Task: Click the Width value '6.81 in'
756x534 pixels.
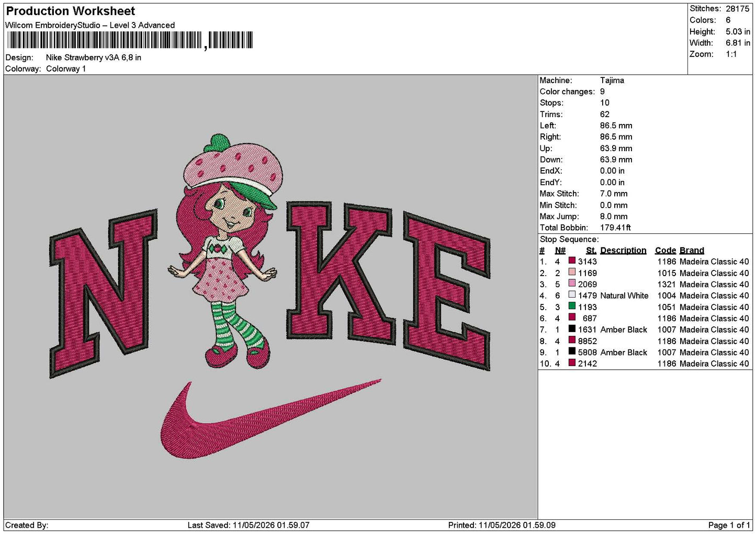Action: (738, 43)
